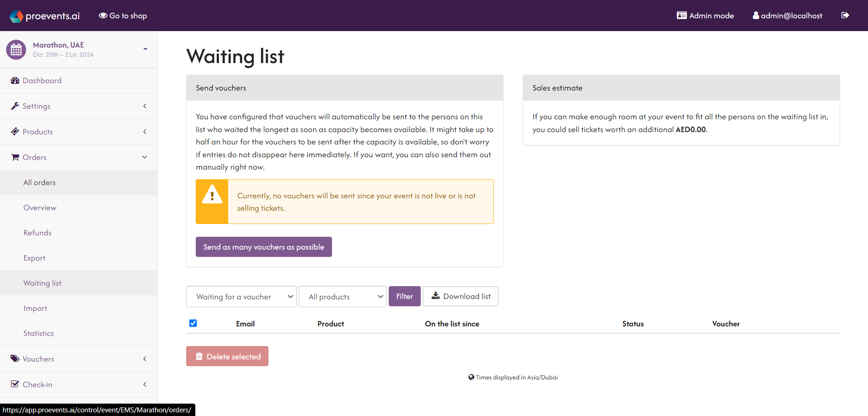This screenshot has height=416, width=868.
Task: Switch to the Refunds page
Action: click(37, 232)
